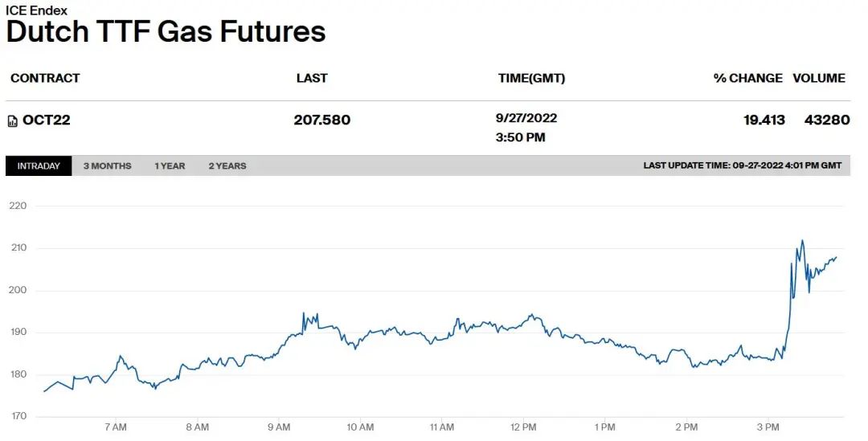Screen dimensions: 868x441
Task: Click the 19.413 percent change value
Action: tap(764, 120)
